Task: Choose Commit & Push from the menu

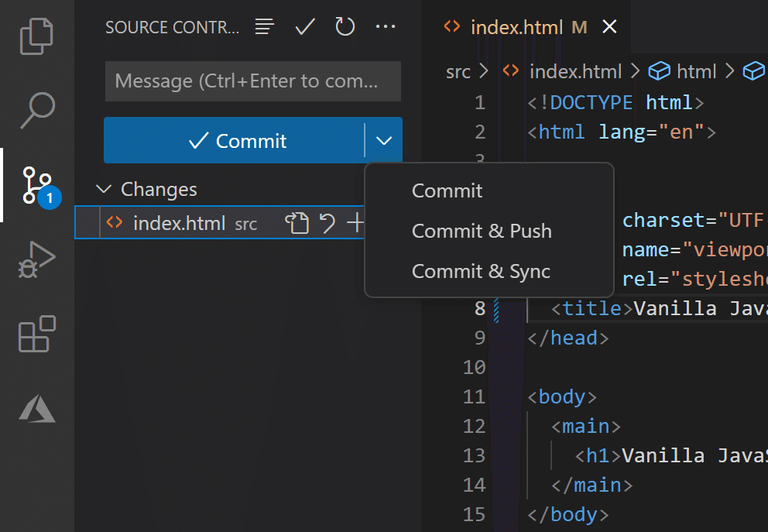Action: (482, 231)
